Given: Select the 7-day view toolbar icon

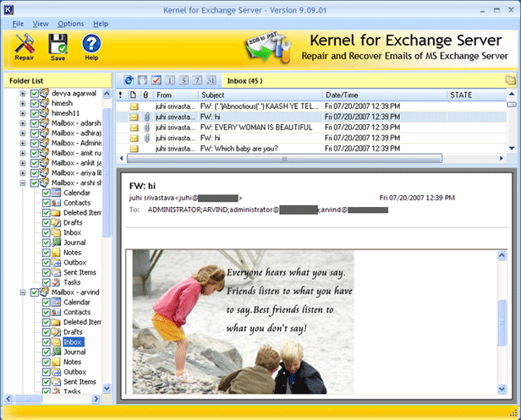Looking at the screenshot, I should pos(197,80).
